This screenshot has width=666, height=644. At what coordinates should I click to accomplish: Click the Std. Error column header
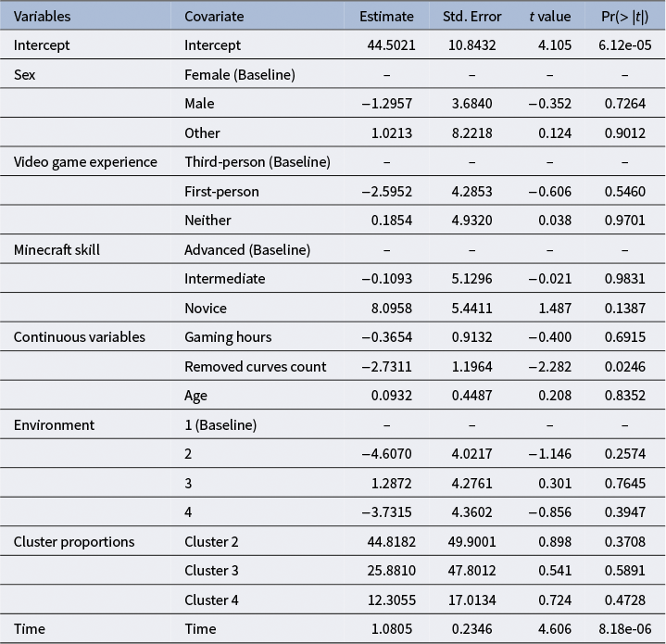[x=471, y=17]
